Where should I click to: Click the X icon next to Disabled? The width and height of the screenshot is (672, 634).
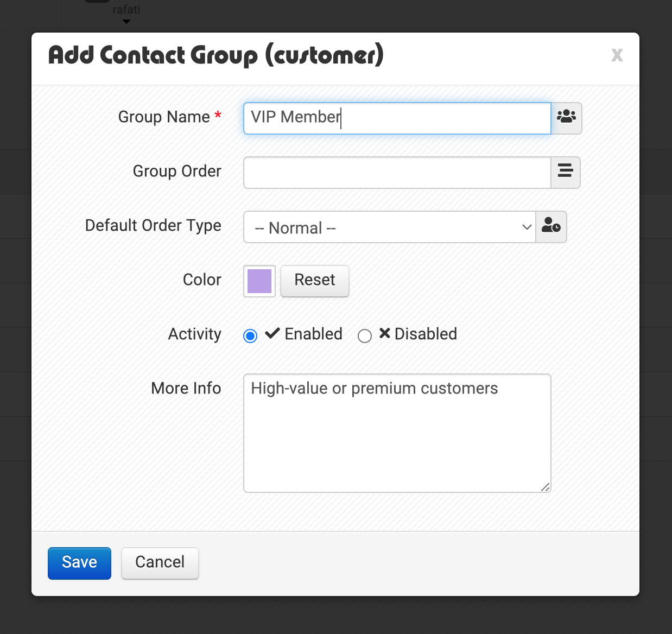(x=384, y=333)
